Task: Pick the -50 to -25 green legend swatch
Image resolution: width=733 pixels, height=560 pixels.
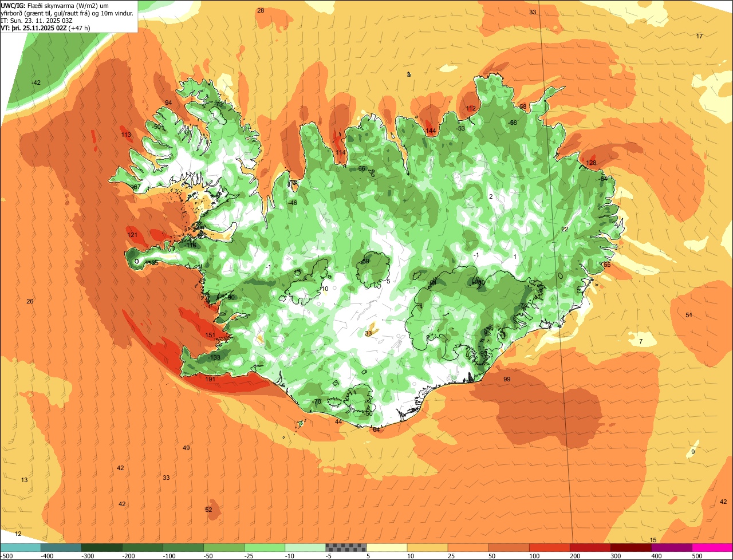Action: tap(224, 547)
